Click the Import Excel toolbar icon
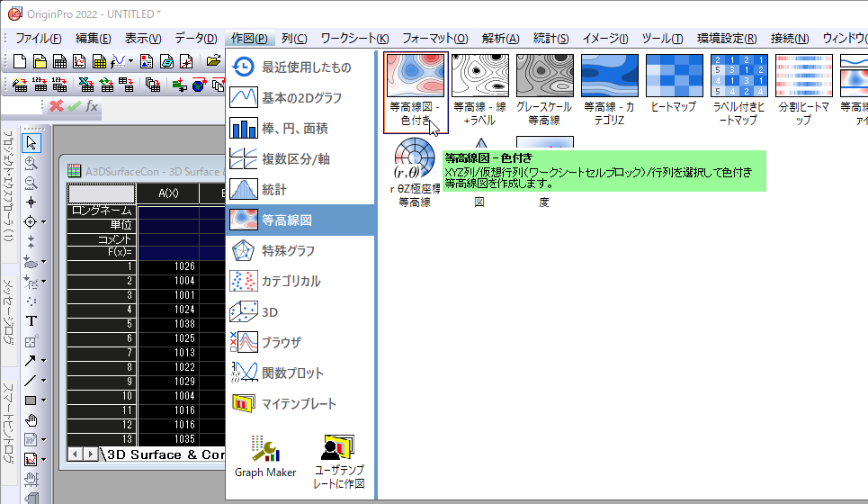This screenshot has width=868, height=504. pos(85,85)
